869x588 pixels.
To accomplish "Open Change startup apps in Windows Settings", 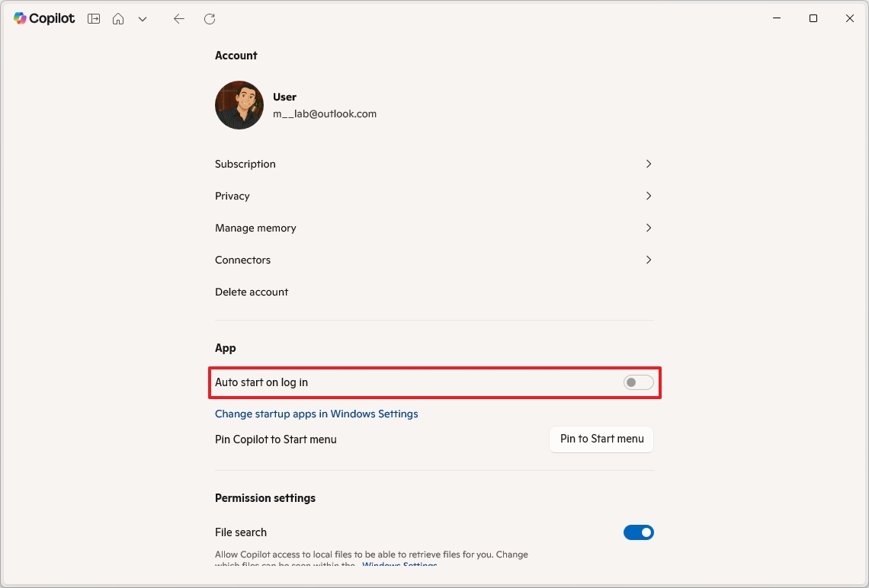I will [x=316, y=414].
